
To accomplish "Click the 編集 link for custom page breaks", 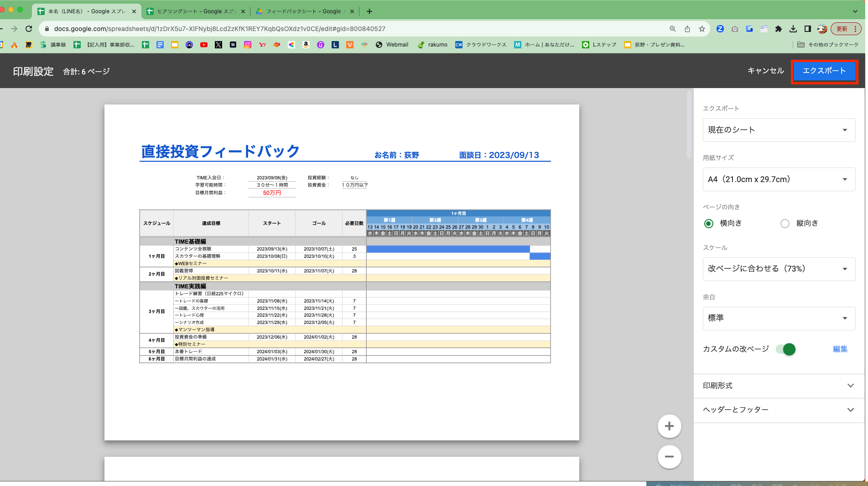I will click(x=840, y=349).
